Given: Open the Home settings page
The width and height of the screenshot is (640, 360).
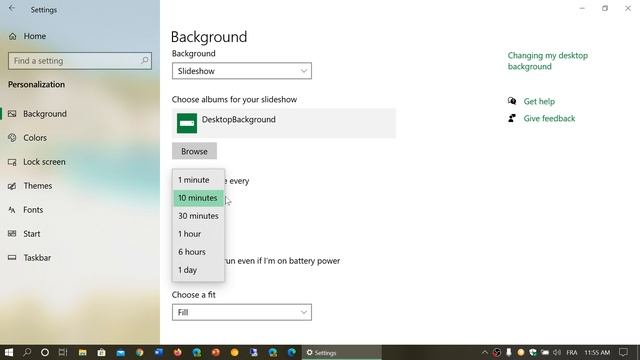Looking at the screenshot, I should point(27,36).
